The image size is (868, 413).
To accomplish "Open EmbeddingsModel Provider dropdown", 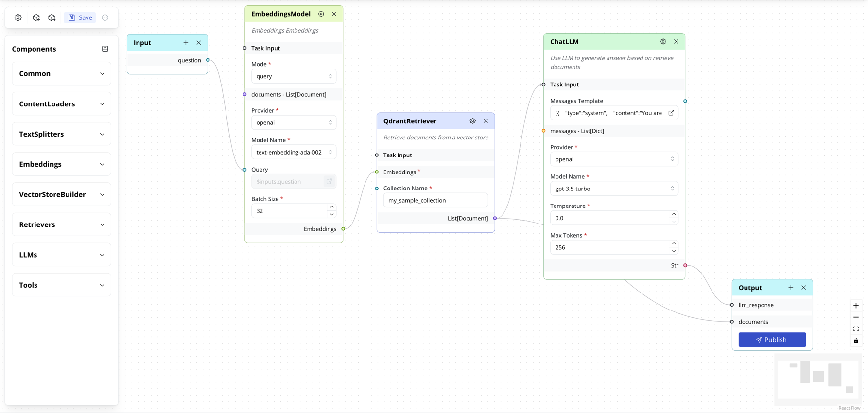I will click(x=294, y=122).
